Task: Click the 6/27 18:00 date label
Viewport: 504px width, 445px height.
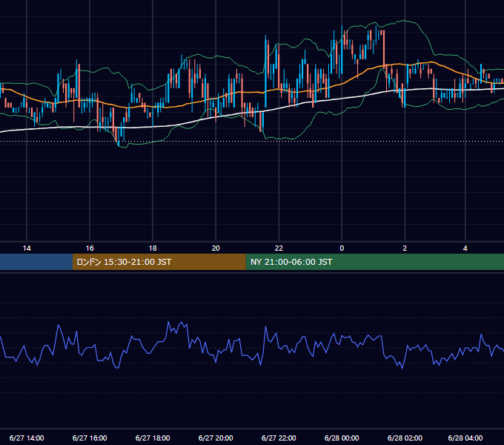Action: pos(153,438)
